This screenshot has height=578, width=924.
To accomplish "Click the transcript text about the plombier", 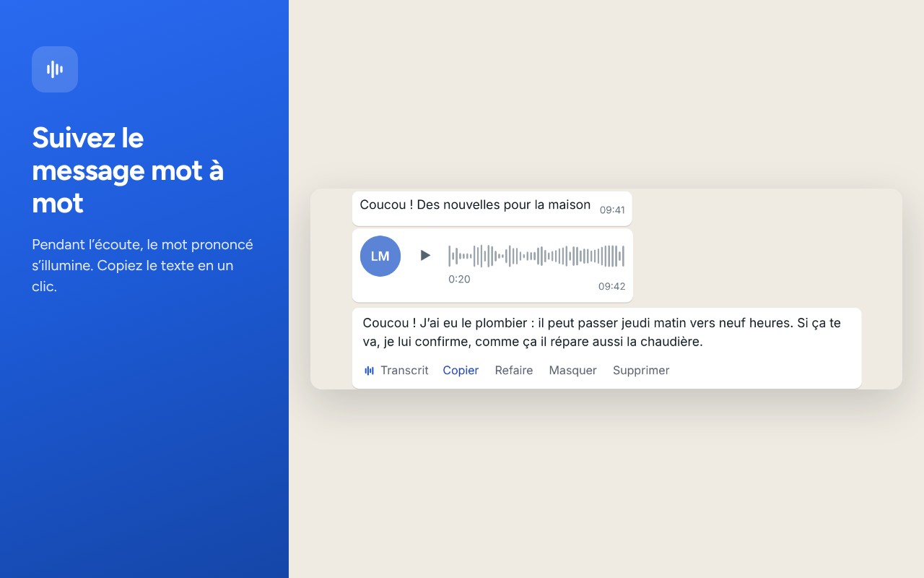I will (602, 332).
